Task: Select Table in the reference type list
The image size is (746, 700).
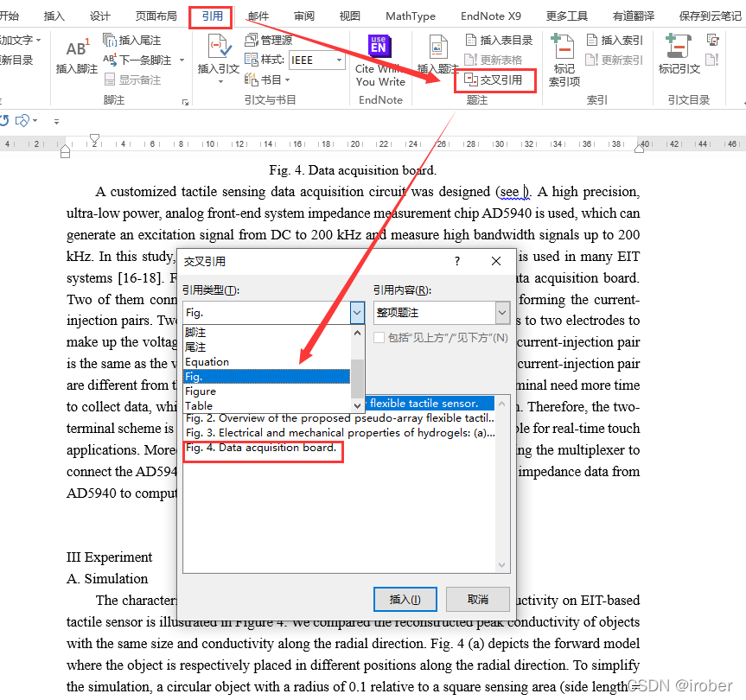Action: pyautogui.click(x=266, y=406)
